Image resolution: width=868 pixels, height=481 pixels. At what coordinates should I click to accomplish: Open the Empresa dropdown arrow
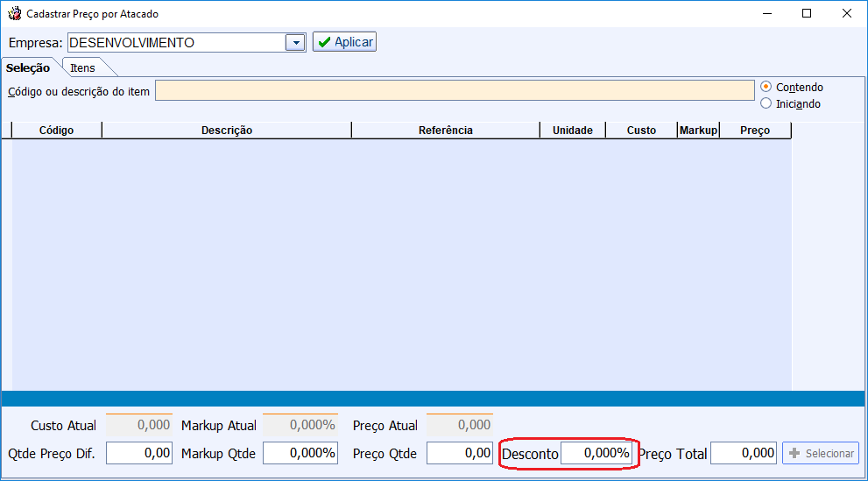(295, 43)
